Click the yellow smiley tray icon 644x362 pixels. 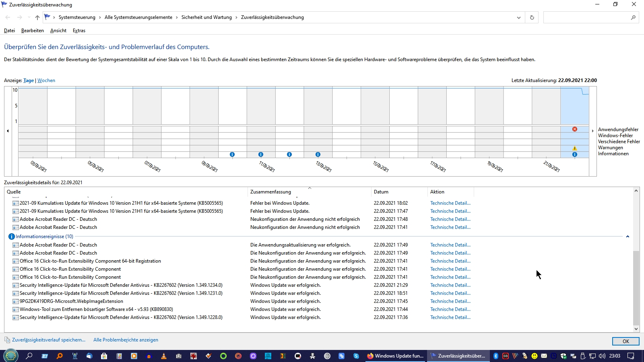coord(535,356)
